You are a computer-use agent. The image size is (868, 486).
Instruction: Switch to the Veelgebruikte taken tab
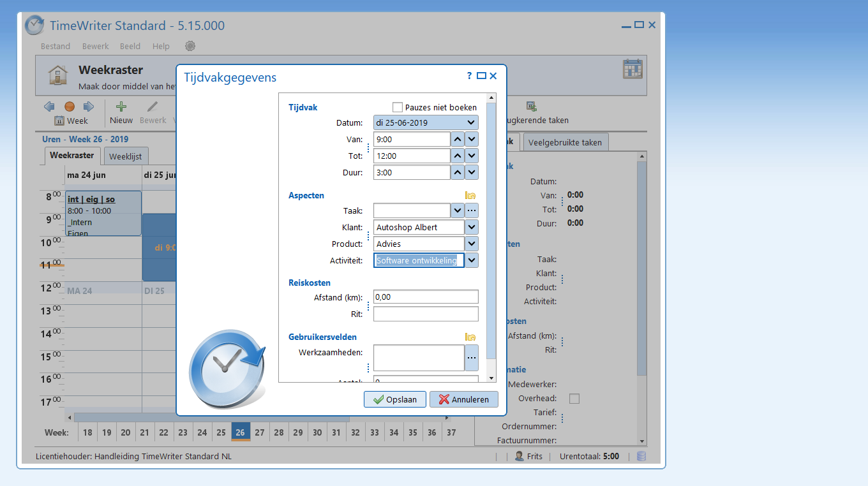pyautogui.click(x=565, y=142)
